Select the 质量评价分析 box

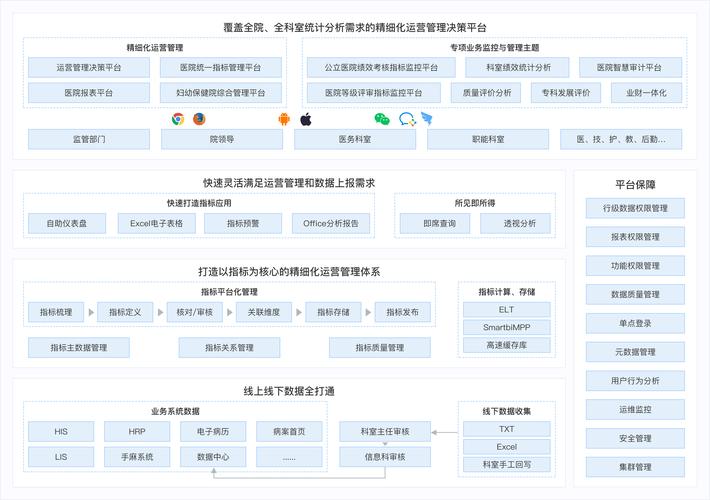coord(486,93)
